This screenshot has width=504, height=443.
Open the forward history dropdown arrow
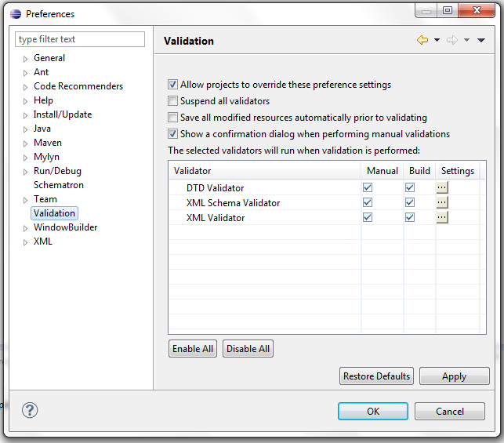466,40
